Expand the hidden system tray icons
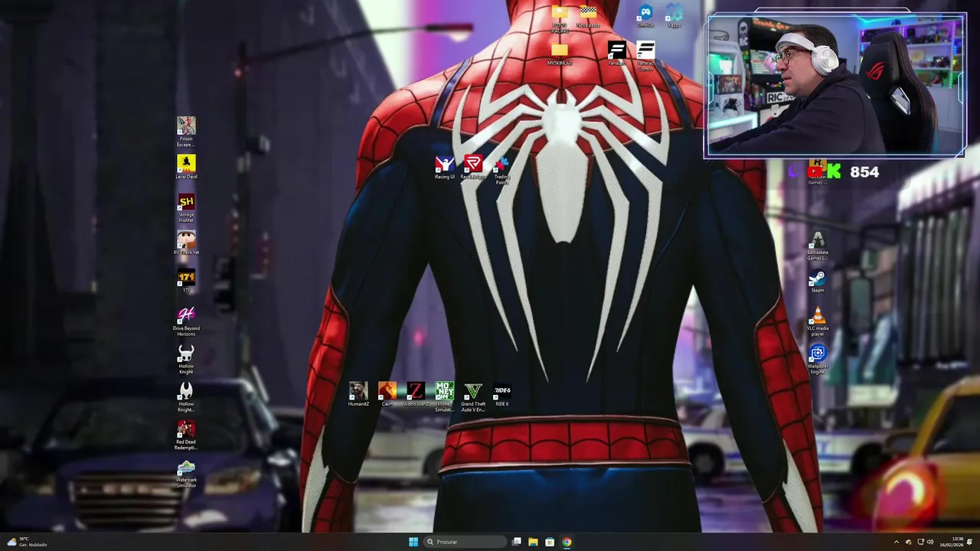The image size is (980, 551). [897, 542]
